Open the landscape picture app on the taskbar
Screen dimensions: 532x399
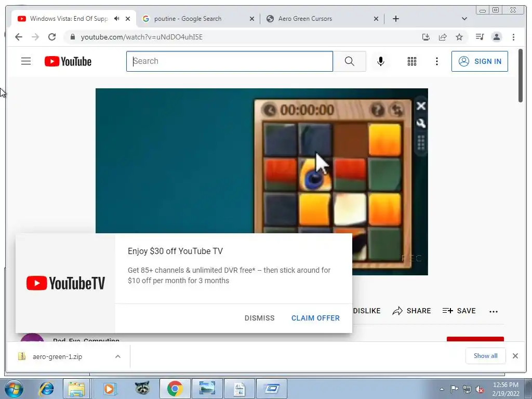coord(207,389)
